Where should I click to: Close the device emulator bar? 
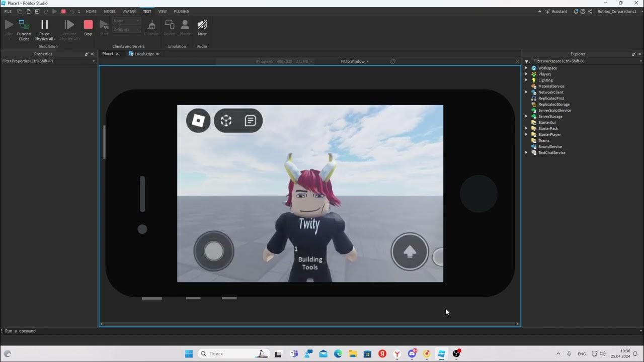517,61
